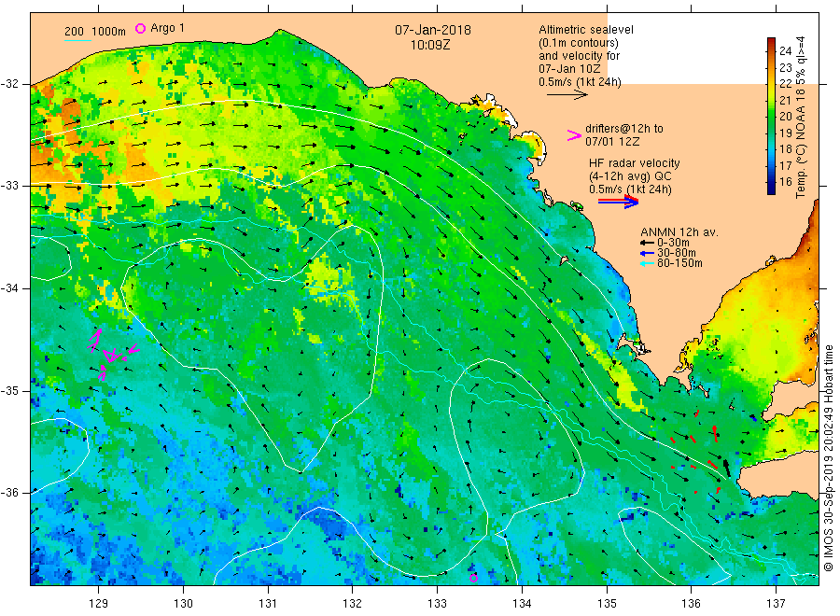The image size is (840, 616).
Task: Click the temperature color bar scale
Action: [771, 116]
